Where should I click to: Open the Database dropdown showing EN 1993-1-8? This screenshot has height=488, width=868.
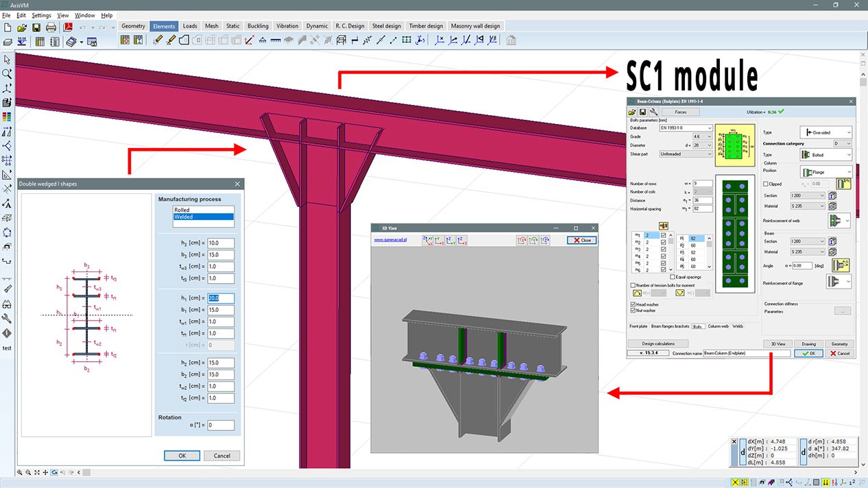tap(686, 128)
